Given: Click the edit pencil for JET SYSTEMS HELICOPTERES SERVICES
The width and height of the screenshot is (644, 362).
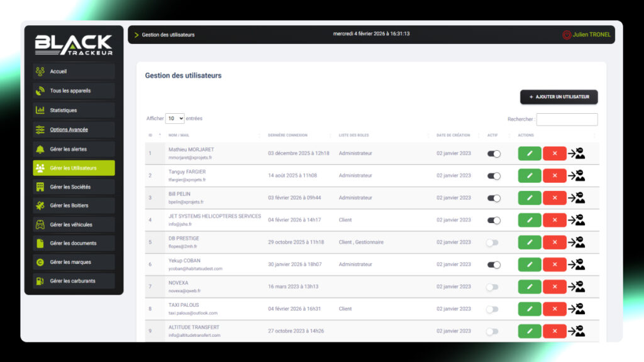Looking at the screenshot, I should coord(530,220).
